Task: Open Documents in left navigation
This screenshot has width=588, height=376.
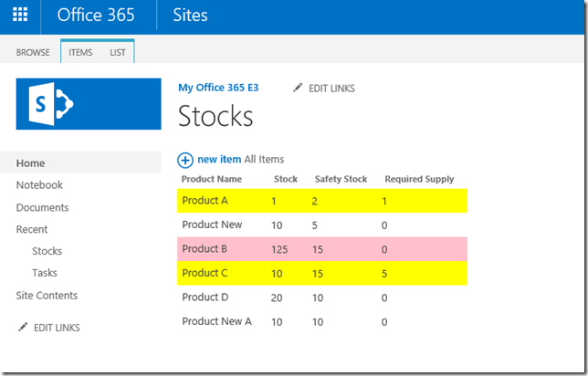Action: click(42, 207)
